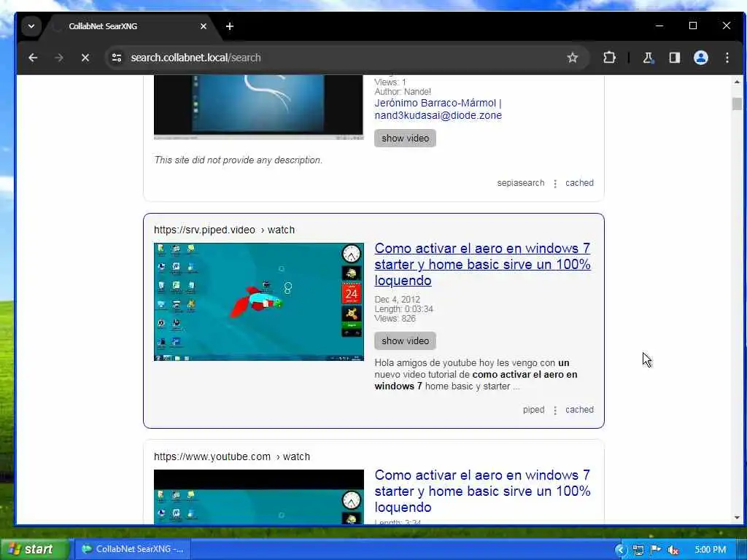
Task: Click the network connection tray icon
Action: click(638, 550)
